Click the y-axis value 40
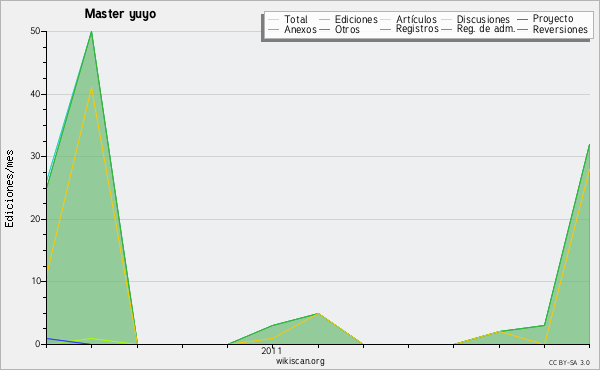The image size is (600, 370). (35, 94)
